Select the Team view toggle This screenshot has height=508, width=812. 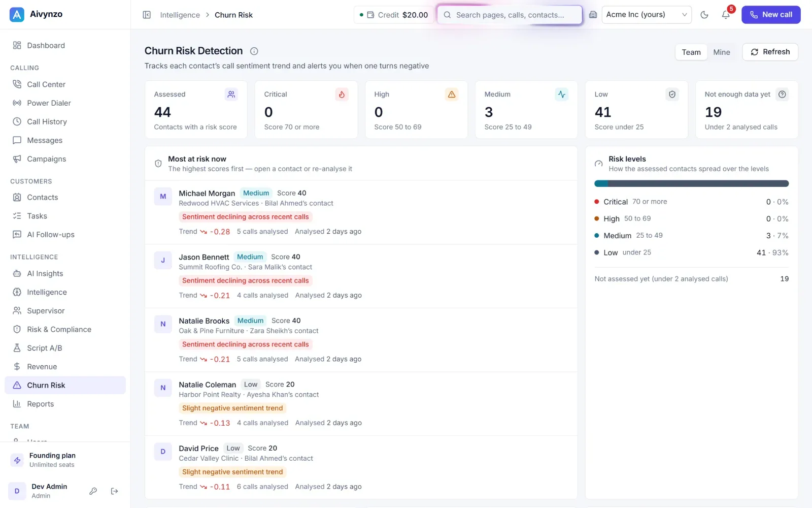pyautogui.click(x=691, y=52)
